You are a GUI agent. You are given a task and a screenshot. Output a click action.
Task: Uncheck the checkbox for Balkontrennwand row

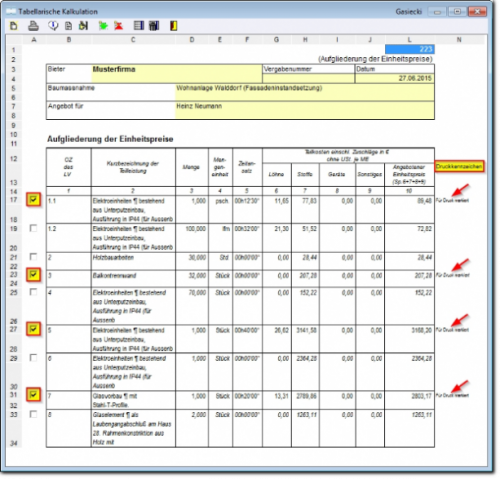(x=33, y=274)
